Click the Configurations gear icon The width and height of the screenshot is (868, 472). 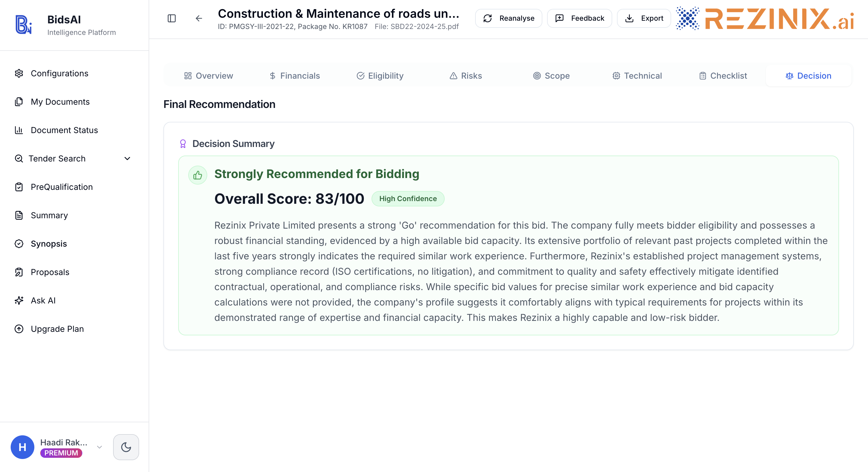coord(19,73)
